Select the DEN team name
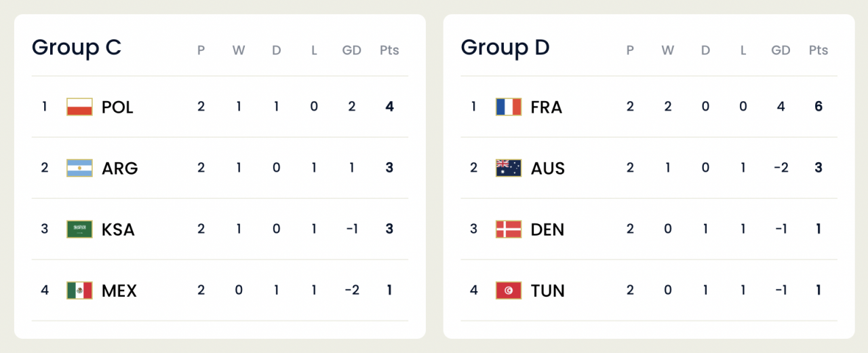868x353 pixels. [547, 229]
